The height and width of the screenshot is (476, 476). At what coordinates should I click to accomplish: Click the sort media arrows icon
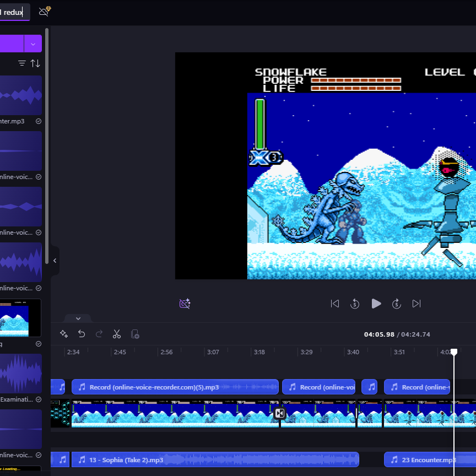(x=35, y=63)
